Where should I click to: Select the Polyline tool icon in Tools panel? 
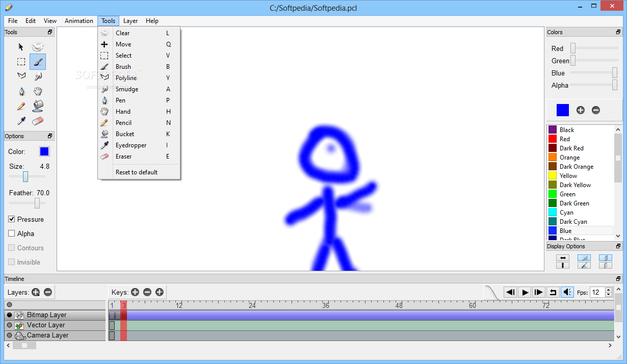coord(21,75)
